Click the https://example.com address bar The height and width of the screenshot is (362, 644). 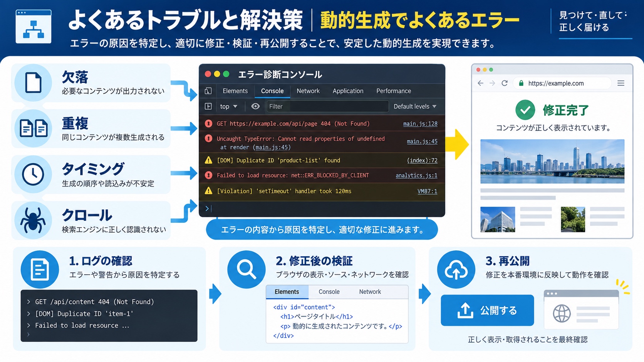pos(562,83)
